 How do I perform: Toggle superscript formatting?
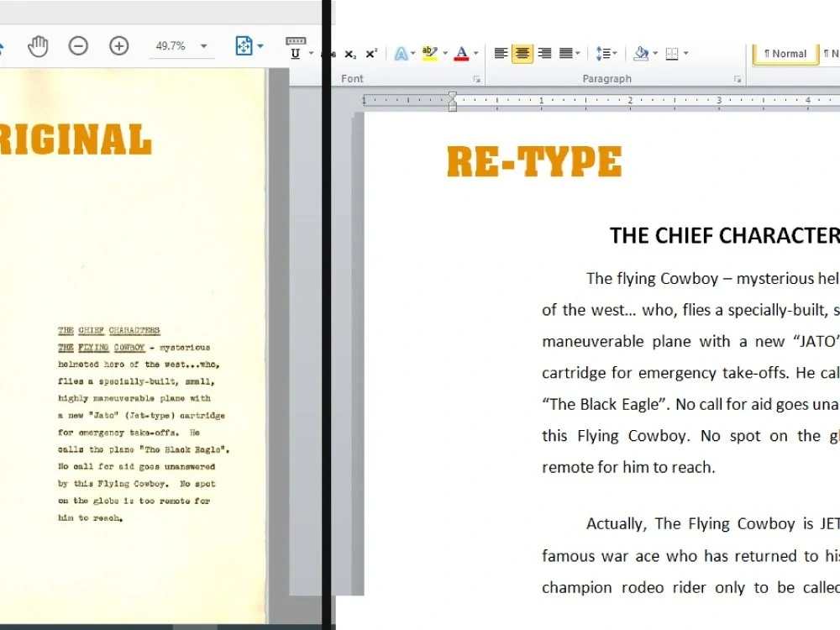pos(371,54)
